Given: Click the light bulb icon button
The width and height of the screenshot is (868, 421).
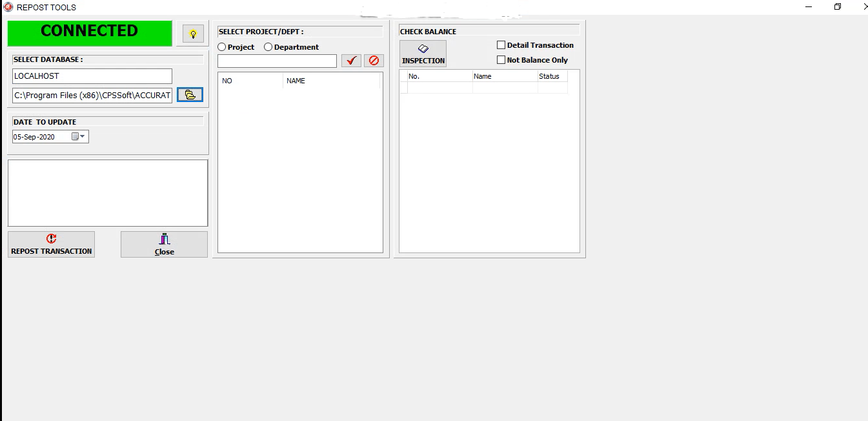Looking at the screenshot, I should pos(193,34).
